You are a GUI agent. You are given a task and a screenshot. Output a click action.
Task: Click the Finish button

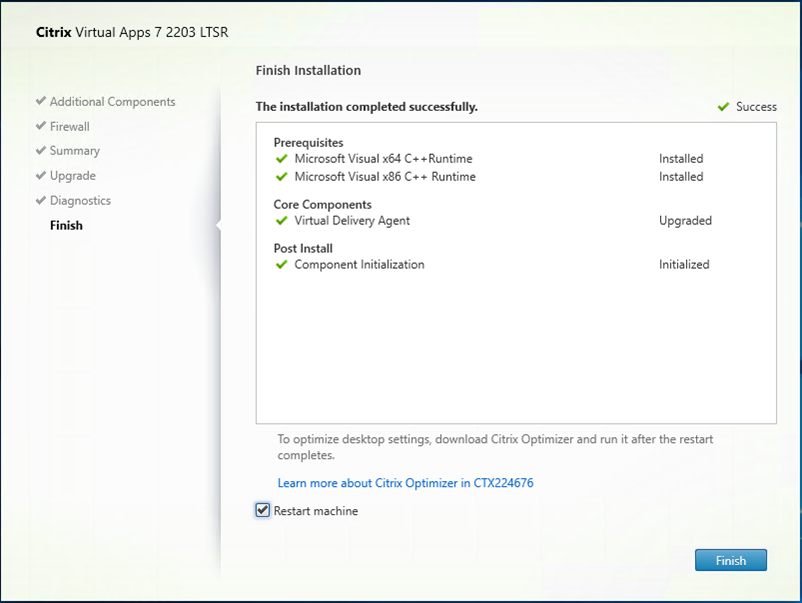point(730,560)
